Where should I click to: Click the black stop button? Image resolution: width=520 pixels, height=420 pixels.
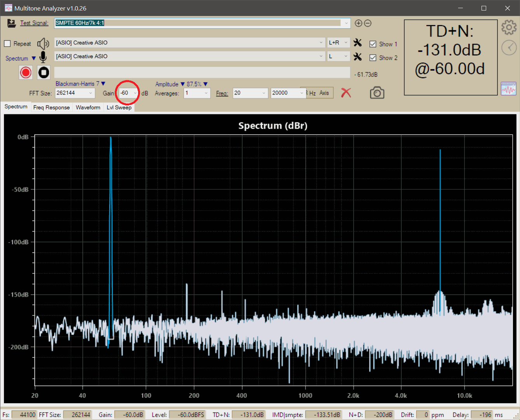44,72
